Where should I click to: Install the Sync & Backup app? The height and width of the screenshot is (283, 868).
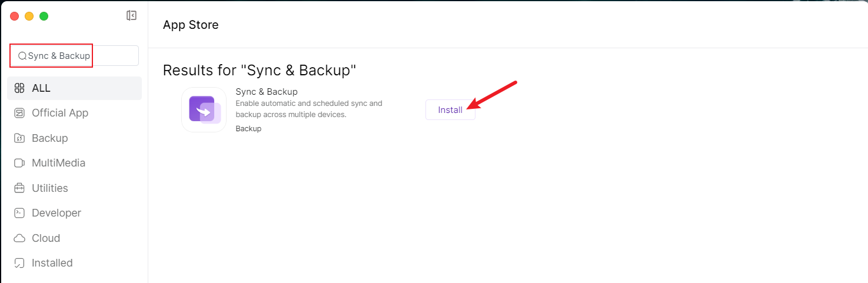[x=450, y=110]
